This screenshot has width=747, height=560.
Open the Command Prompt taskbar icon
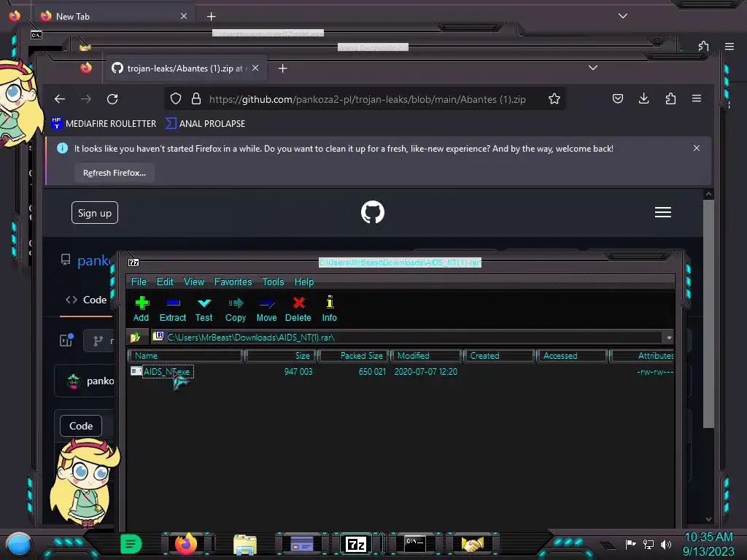click(x=414, y=544)
